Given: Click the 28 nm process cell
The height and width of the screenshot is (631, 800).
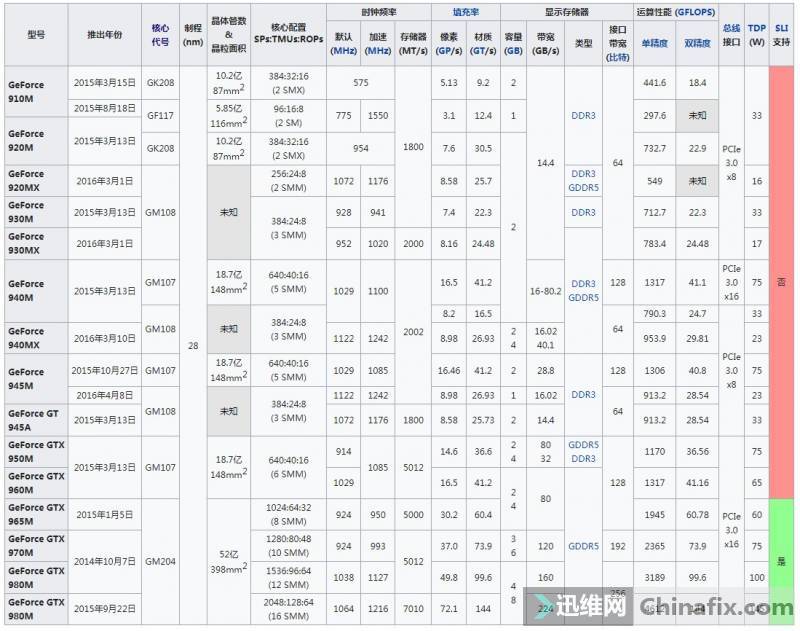Looking at the screenshot, I should pyautogui.click(x=193, y=345).
